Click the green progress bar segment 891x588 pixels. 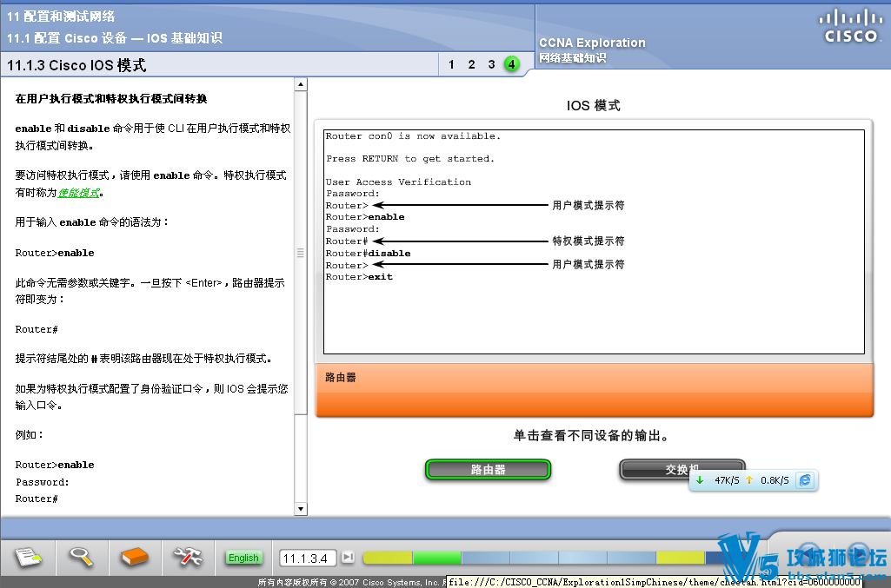click(x=437, y=558)
